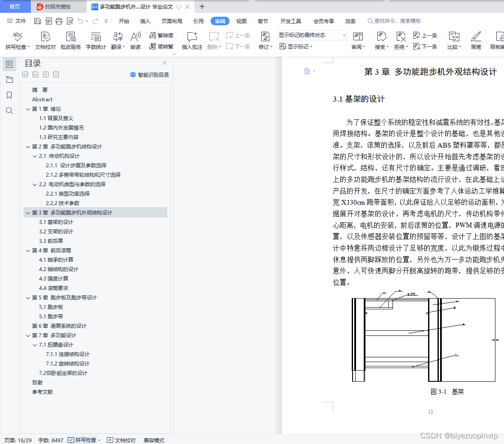Click the 字数: 8497 word count
This screenshot has height=444, width=504.
[51, 440]
